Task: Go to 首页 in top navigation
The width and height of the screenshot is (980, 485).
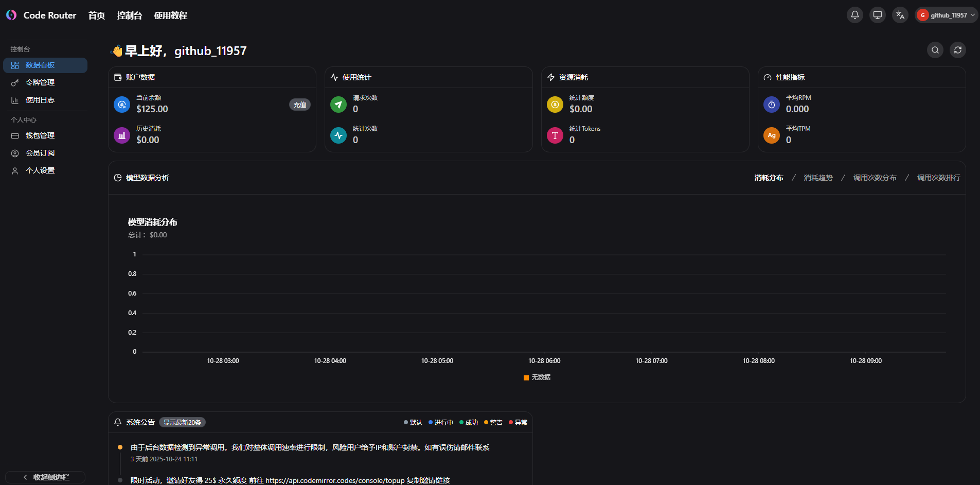Action: pyautogui.click(x=97, y=15)
